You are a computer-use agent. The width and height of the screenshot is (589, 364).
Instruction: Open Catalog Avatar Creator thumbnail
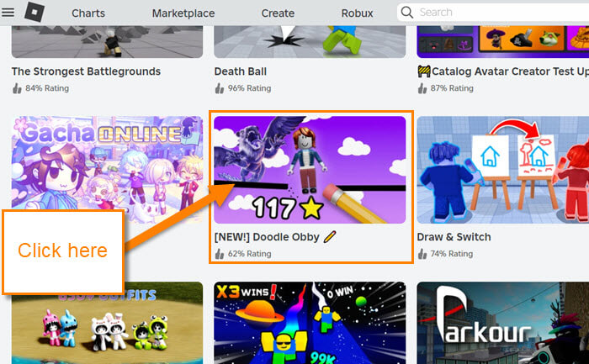(x=503, y=42)
